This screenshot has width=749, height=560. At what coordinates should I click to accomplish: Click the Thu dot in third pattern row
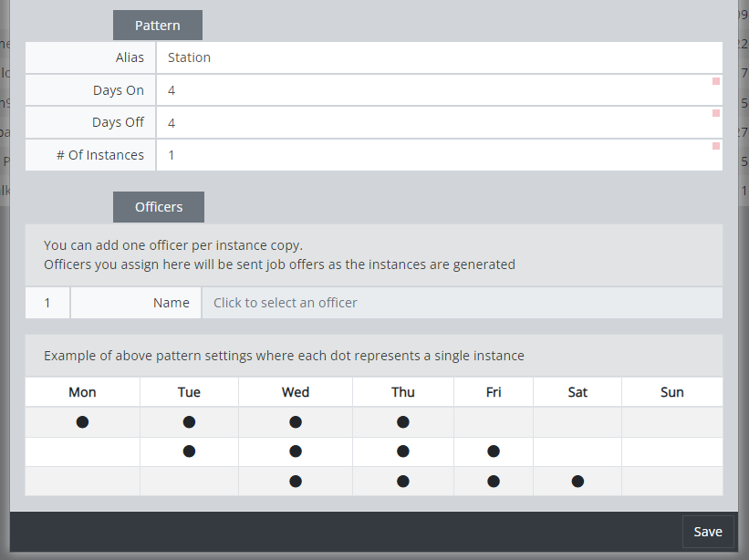[403, 482]
